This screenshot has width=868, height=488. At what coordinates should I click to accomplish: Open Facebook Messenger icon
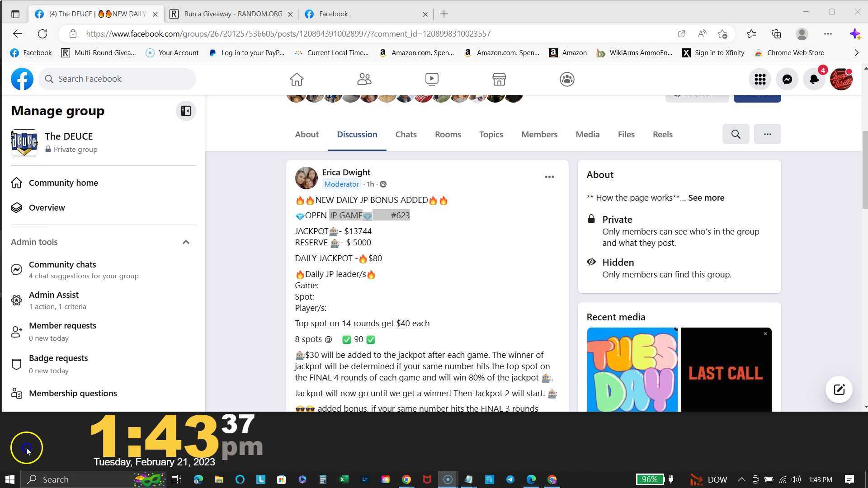[x=787, y=80]
